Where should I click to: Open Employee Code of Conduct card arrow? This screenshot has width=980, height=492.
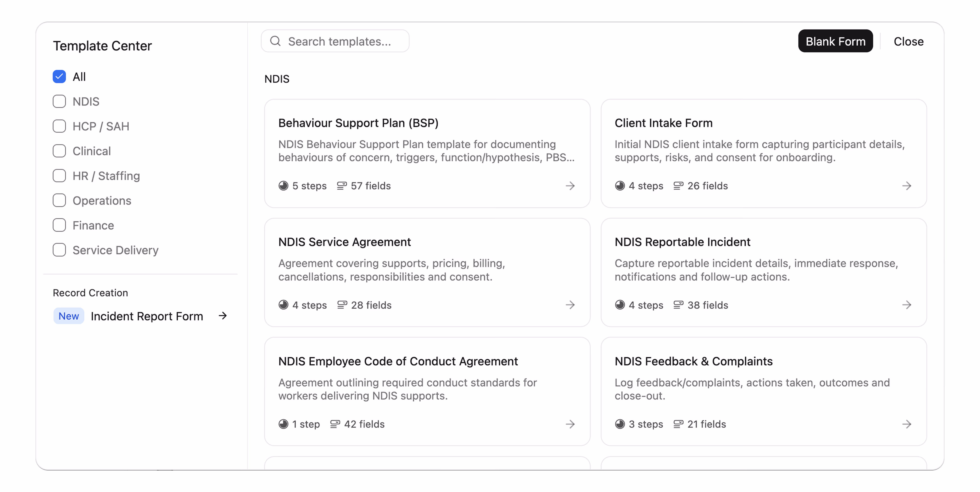pyautogui.click(x=570, y=424)
